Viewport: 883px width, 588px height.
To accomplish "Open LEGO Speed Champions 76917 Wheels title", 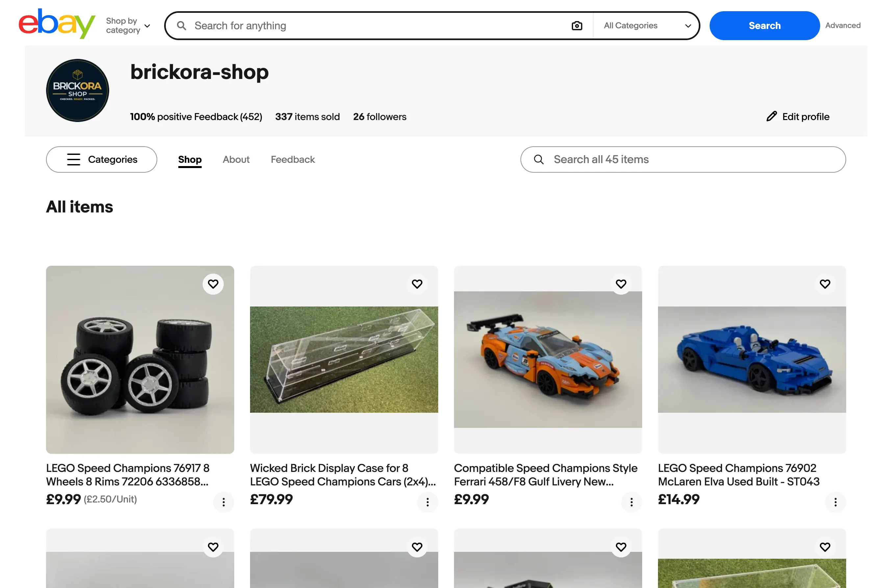I will click(128, 474).
